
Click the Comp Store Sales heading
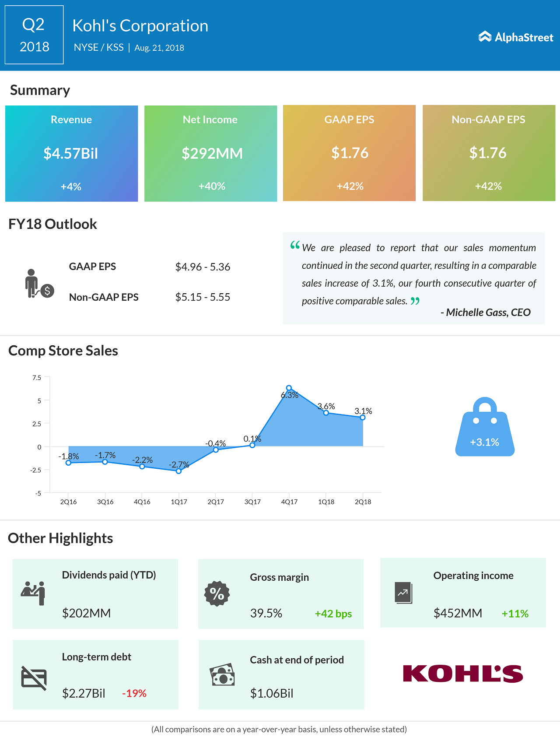[63, 351]
